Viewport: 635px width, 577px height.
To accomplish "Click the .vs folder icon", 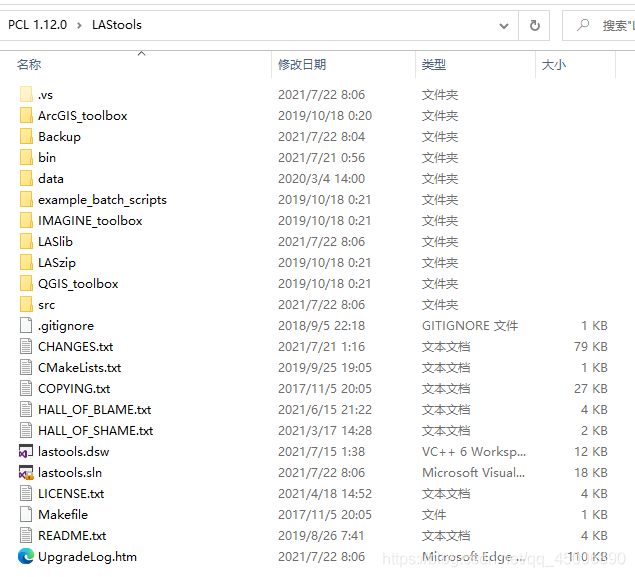I will (26, 94).
